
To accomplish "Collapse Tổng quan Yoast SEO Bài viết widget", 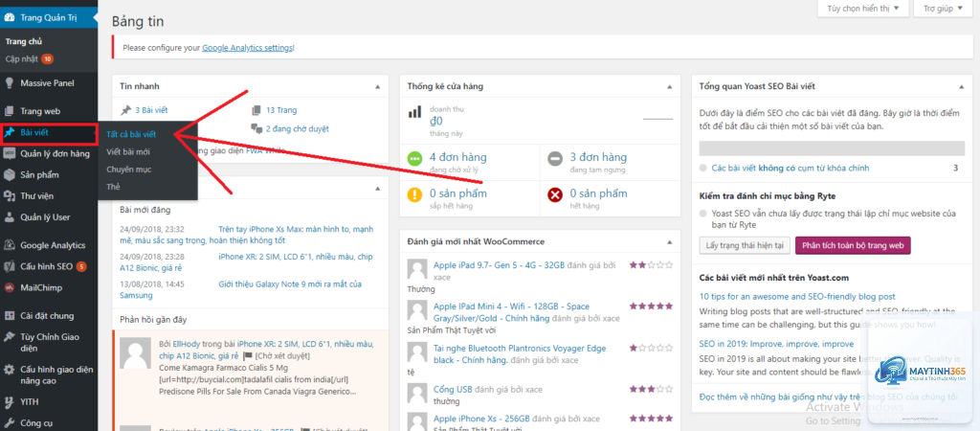I will [961, 86].
